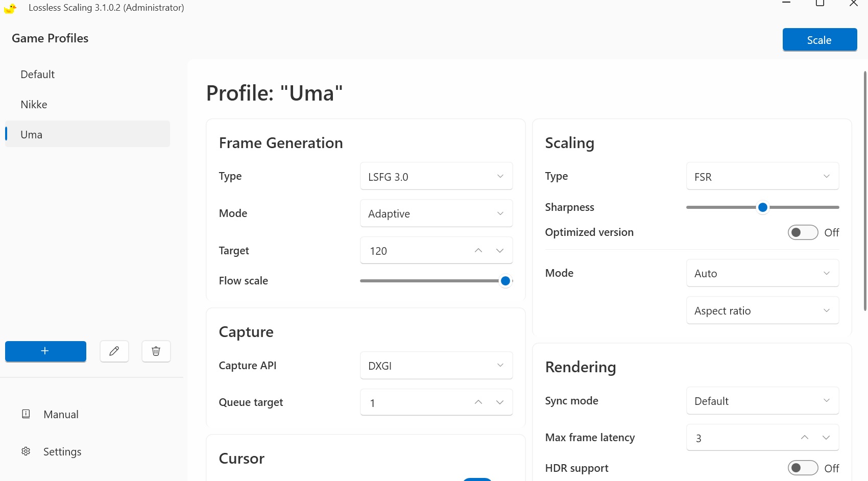Decrease Queue target with down arrow
Image resolution: width=868 pixels, height=481 pixels.
click(x=500, y=402)
